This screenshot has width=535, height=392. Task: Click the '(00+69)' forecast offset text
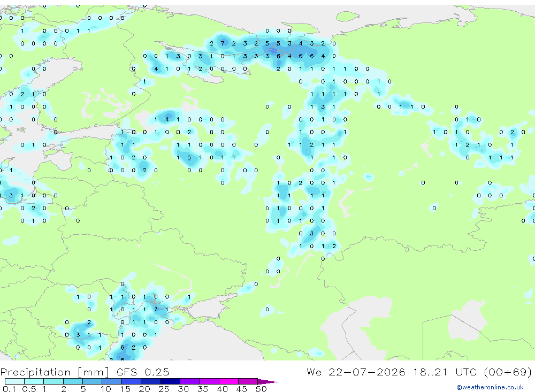(x=508, y=372)
